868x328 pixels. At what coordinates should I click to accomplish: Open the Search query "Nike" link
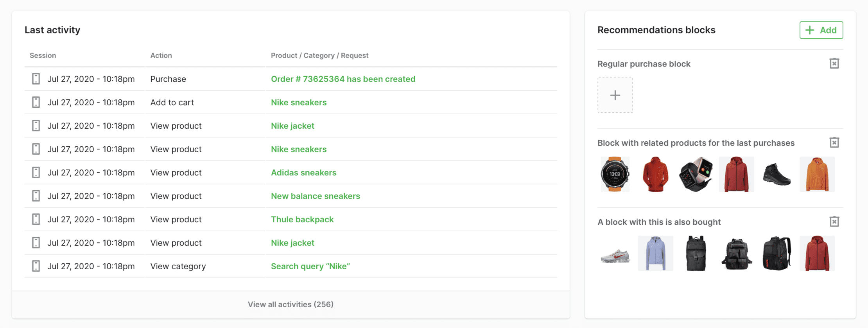tap(310, 267)
